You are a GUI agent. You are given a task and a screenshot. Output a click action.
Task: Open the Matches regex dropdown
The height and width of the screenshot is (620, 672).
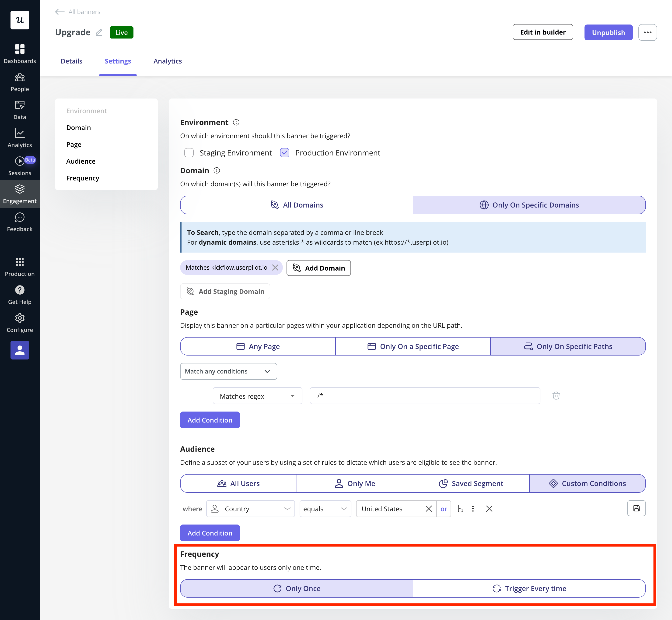coord(257,396)
